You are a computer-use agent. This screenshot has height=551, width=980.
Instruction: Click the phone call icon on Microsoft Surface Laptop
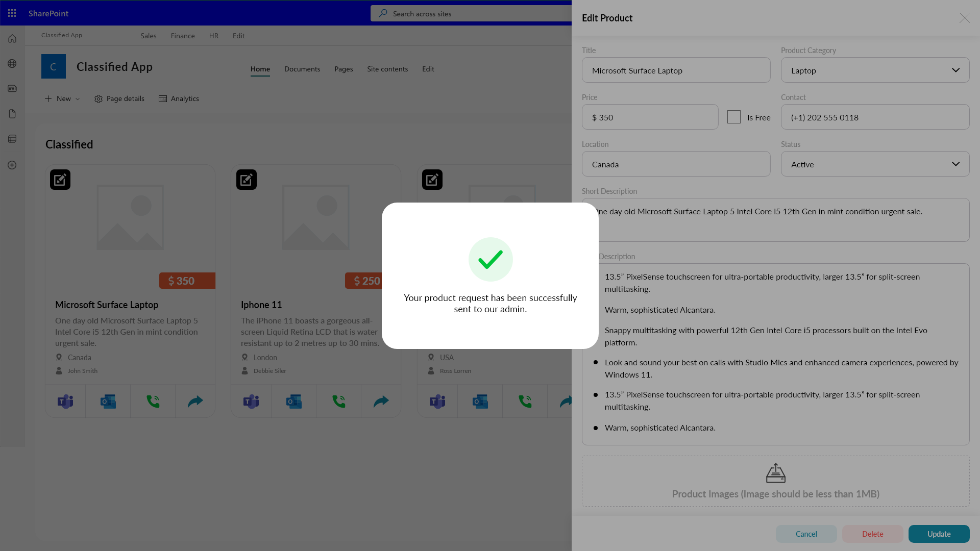click(152, 400)
